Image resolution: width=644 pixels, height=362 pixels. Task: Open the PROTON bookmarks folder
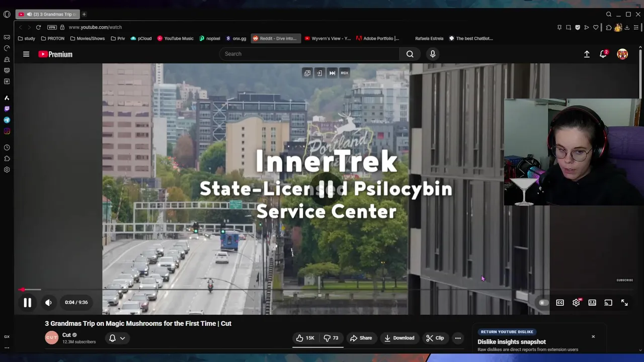(53, 38)
